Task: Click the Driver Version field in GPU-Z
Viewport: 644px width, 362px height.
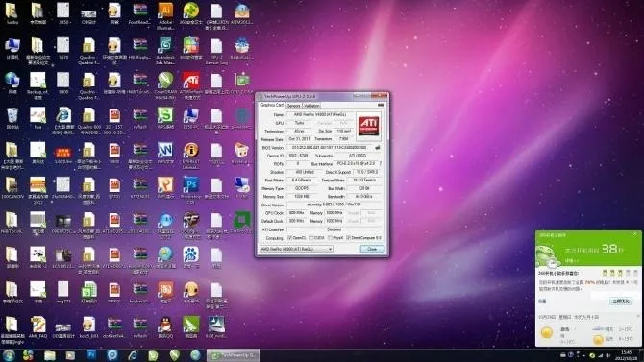Action: (334, 205)
